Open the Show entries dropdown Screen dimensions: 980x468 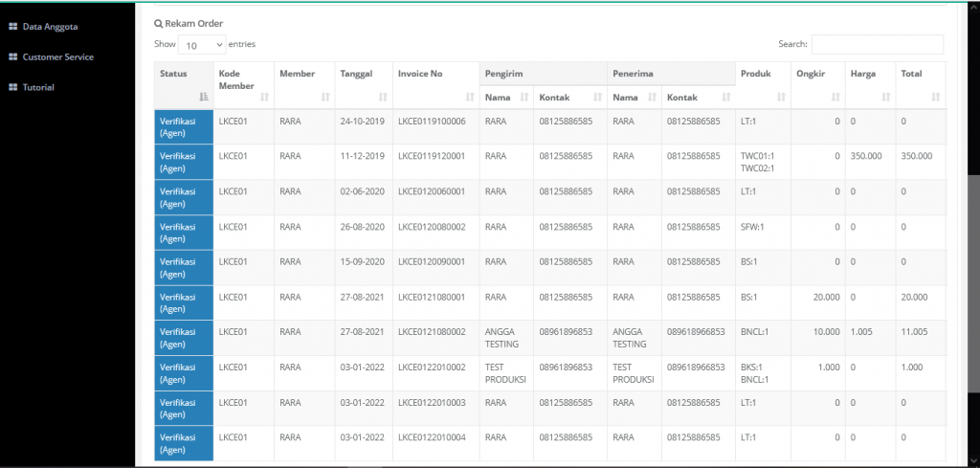202,45
